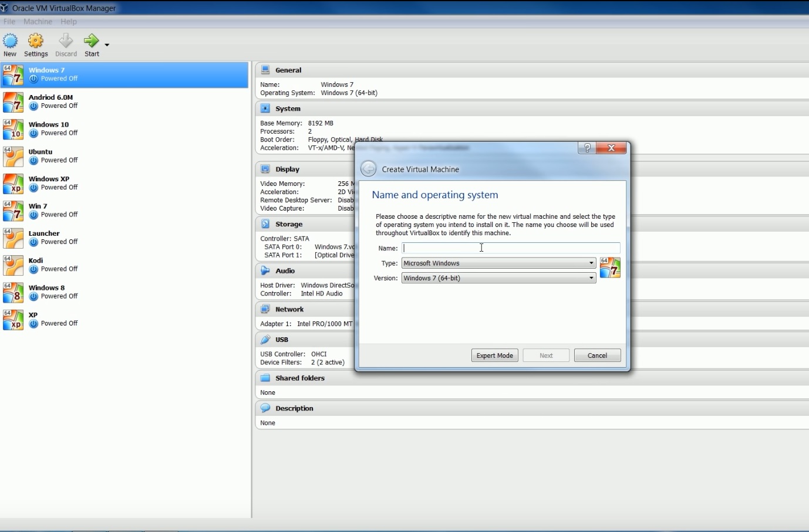Select the XP VM icon at list bottom
The width and height of the screenshot is (809, 532).
(13, 320)
